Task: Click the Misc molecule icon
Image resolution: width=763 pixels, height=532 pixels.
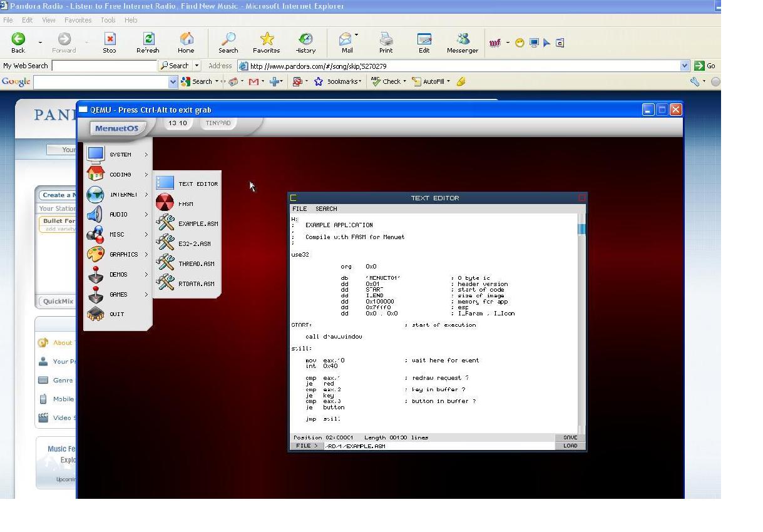Action: 96,235
